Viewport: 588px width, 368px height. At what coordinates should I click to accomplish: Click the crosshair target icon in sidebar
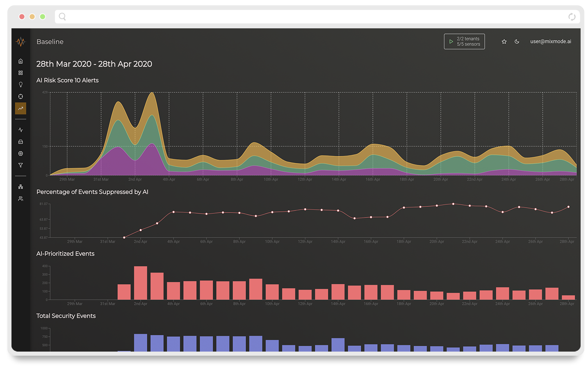point(21,96)
